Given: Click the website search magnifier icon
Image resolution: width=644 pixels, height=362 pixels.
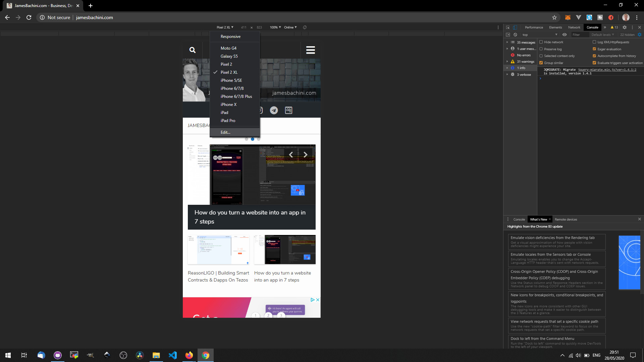Looking at the screenshot, I should click(x=193, y=50).
